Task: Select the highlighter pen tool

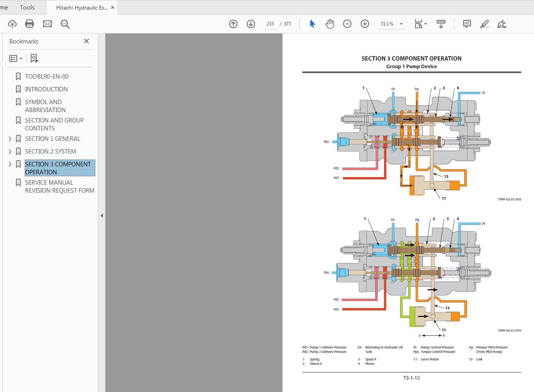Action: pyautogui.click(x=484, y=24)
